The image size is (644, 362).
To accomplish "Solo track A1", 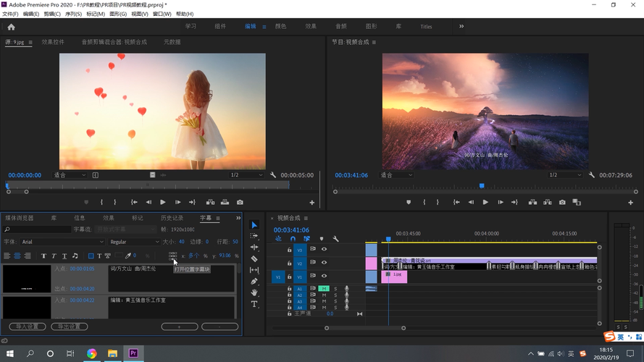I will pos(335,289).
